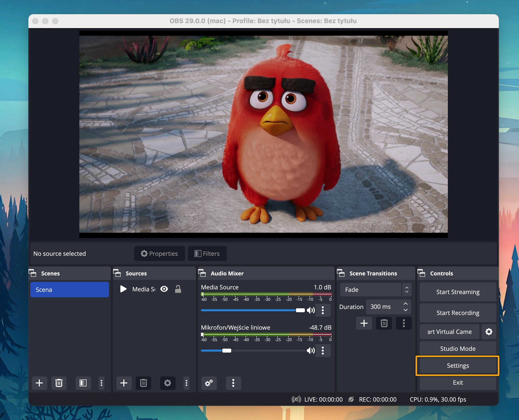Click the Mikrofon volume slider handle

pos(227,351)
